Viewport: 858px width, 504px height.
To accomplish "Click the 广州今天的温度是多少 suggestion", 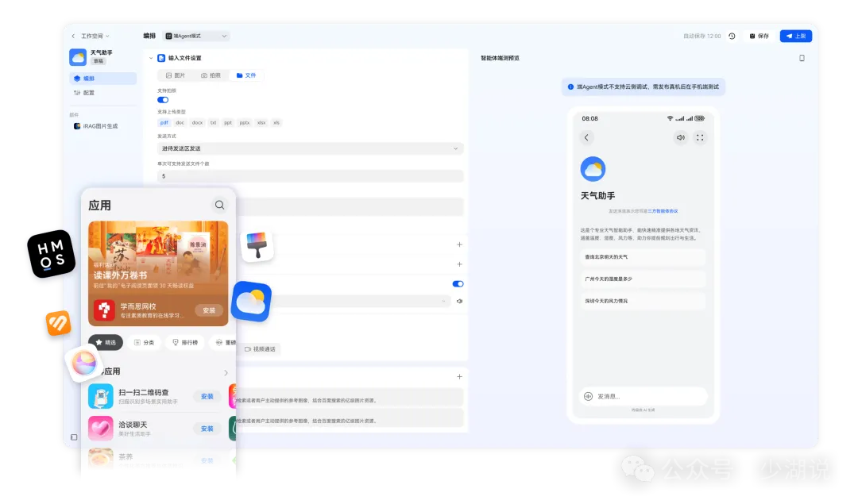I will point(643,279).
